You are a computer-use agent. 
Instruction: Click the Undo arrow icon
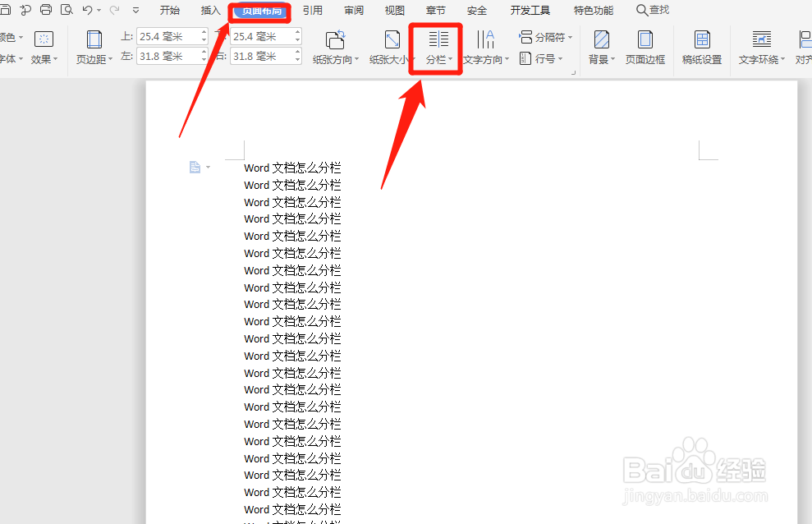coord(87,9)
